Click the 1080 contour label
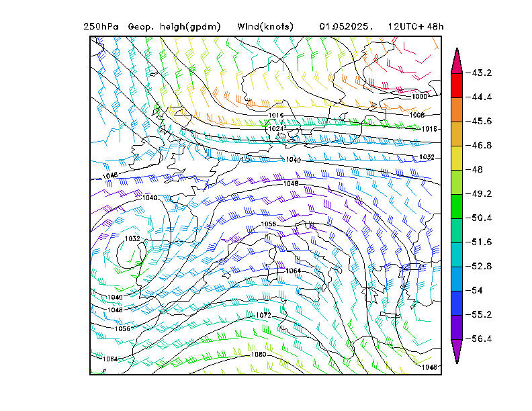This screenshot has height=411, width=532. 259,355
